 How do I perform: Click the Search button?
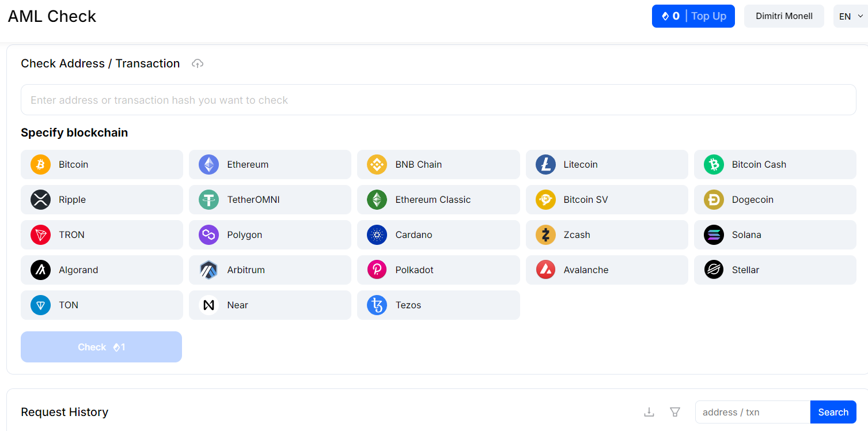(x=833, y=412)
